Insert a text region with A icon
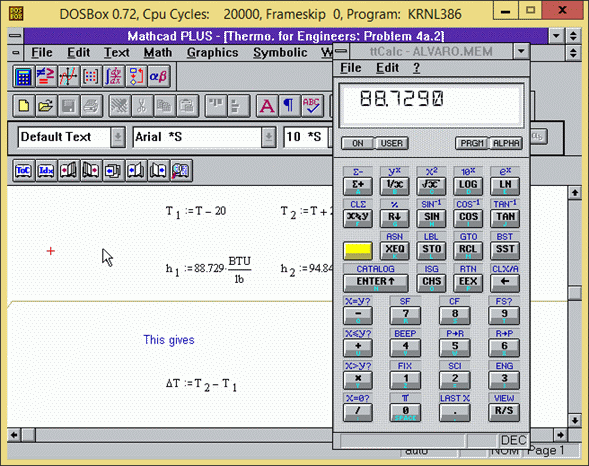The image size is (589, 466). [267, 106]
